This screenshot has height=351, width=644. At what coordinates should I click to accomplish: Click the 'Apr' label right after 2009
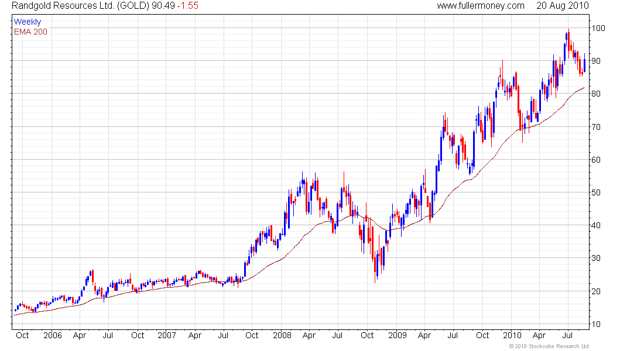424,335
